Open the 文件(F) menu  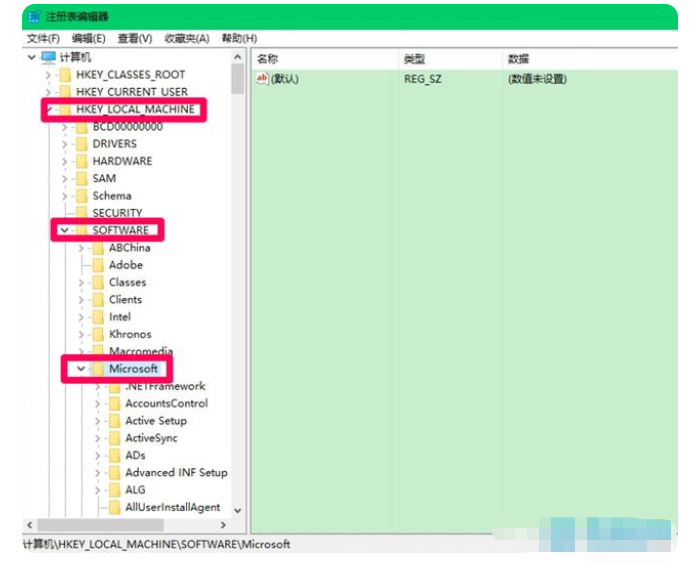pos(43,39)
